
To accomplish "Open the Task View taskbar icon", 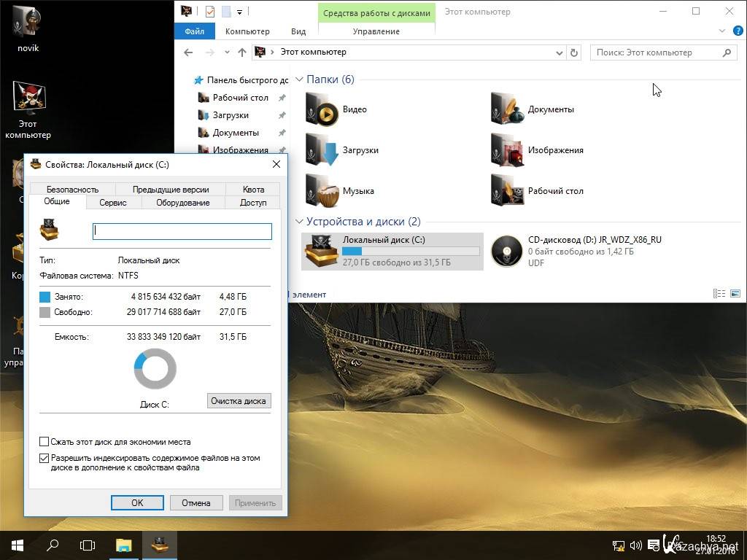I will coord(88,545).
